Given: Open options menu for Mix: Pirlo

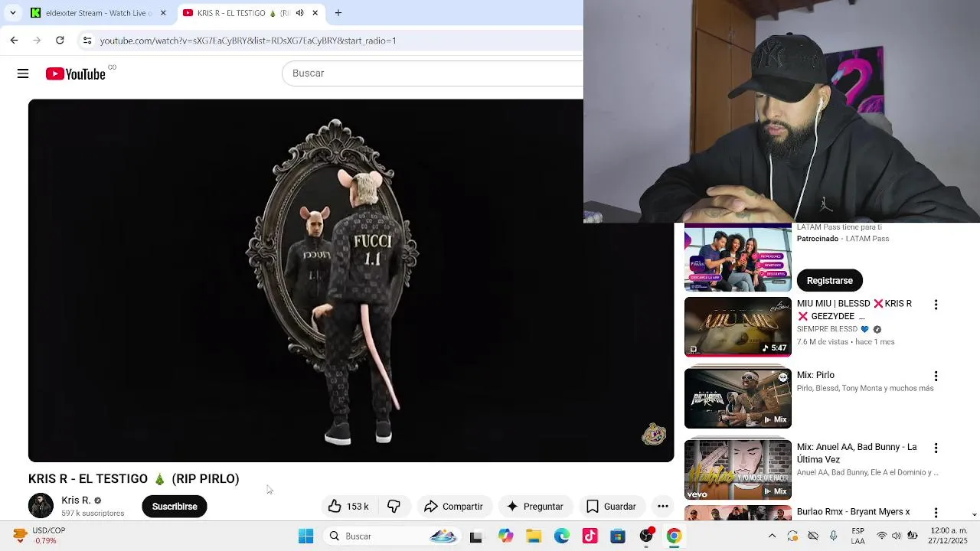Looking at the screenshot, I should tap(936, 376).
